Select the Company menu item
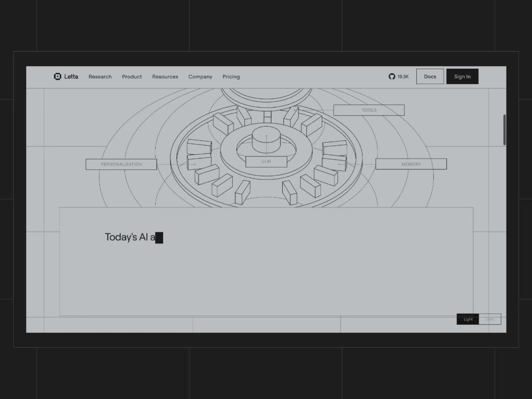 click(200, 76)
